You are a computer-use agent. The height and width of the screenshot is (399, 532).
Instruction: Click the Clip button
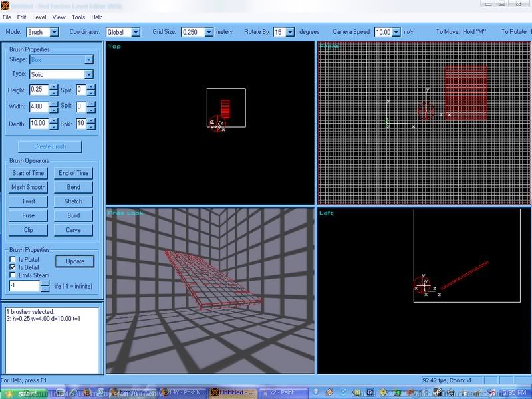28,230
